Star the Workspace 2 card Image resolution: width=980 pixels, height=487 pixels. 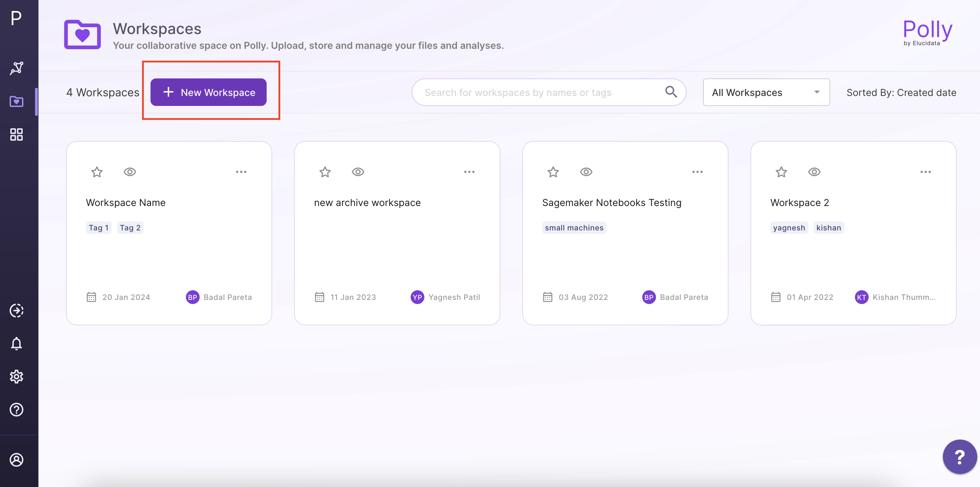click(x=781, y=172)
